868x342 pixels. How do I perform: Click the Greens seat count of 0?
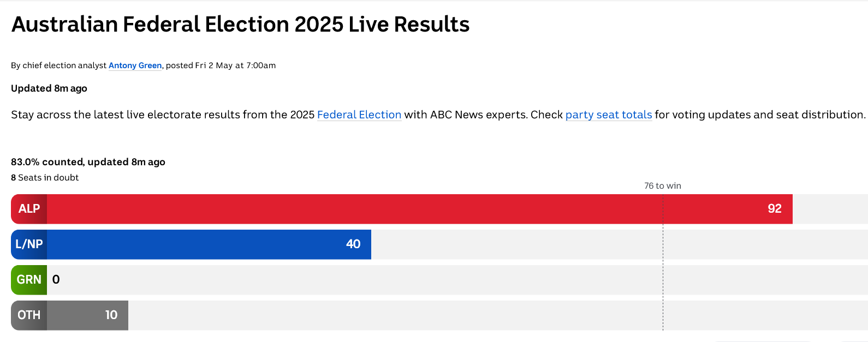[x=56, y=280]
